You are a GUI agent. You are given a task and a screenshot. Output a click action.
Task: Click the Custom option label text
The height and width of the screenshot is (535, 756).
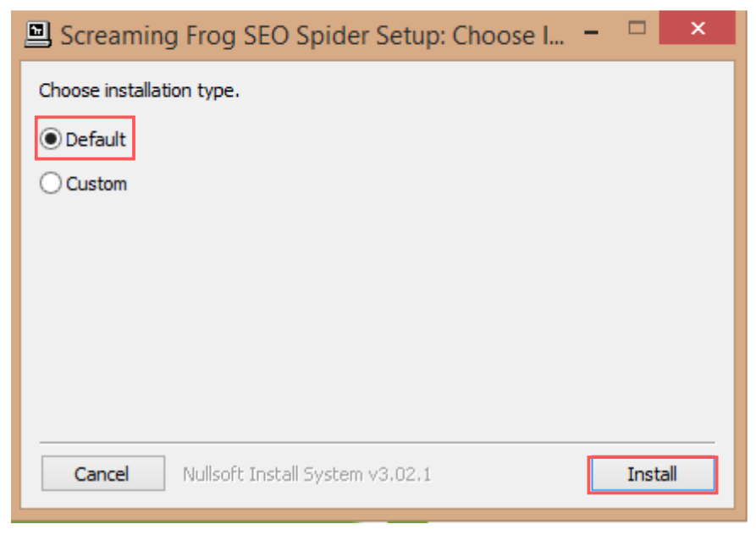(x=97, y=184)
